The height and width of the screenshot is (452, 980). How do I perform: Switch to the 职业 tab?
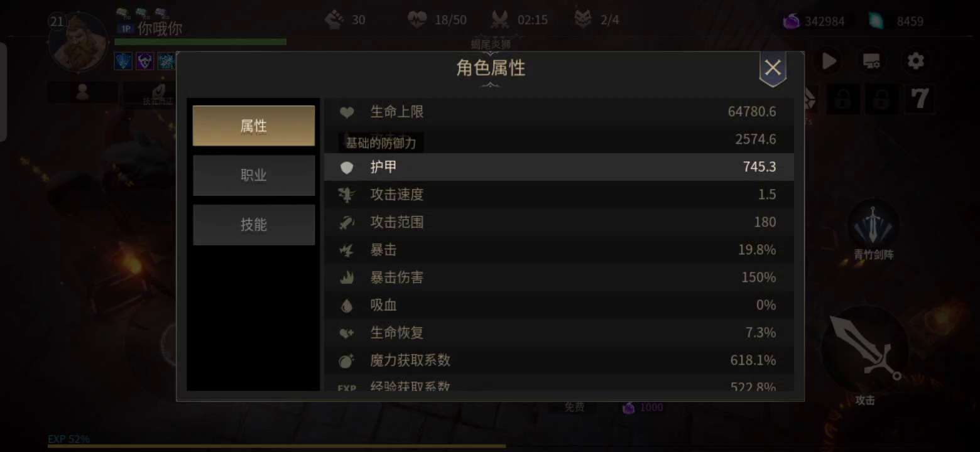tap(254, 175)
